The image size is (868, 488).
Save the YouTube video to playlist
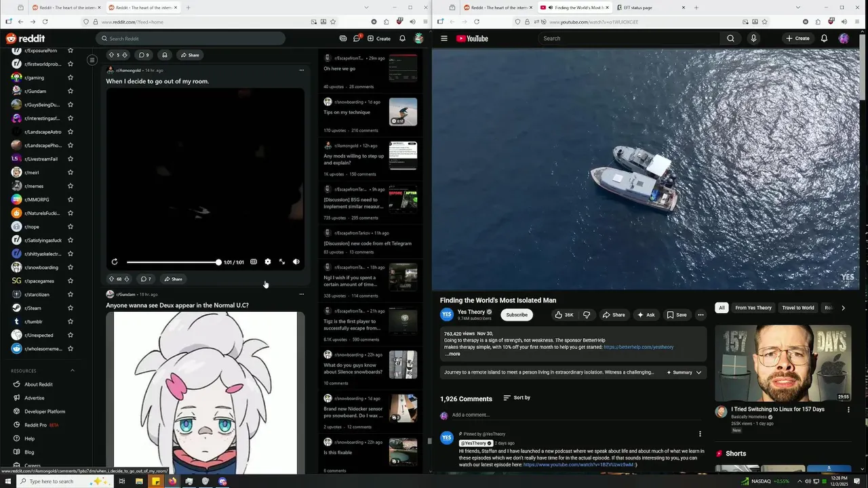pos(677,314)
